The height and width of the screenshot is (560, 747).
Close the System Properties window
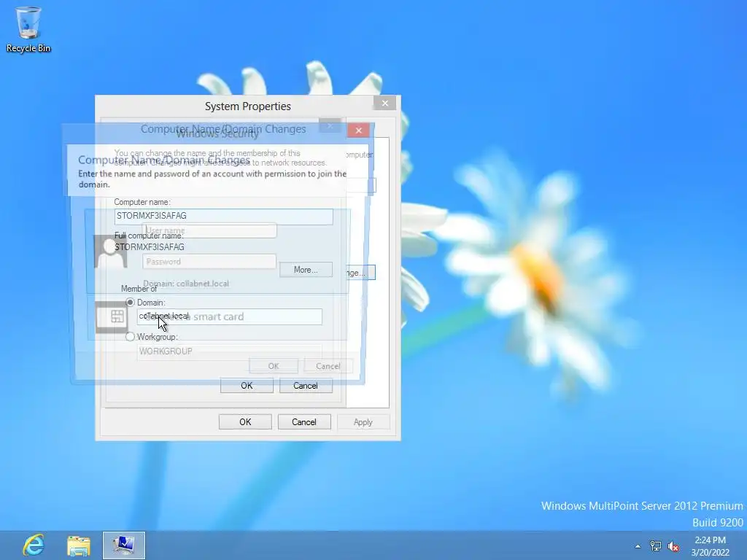[x=385, y=104]
